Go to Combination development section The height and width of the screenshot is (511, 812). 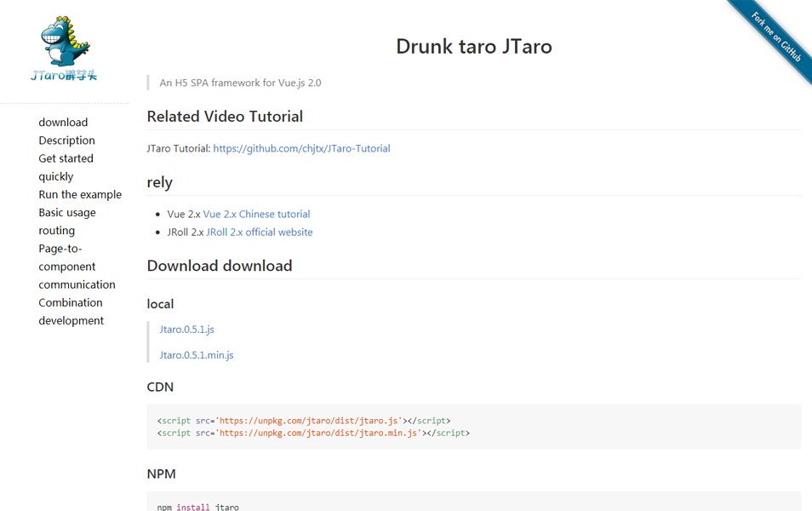tap(71, 312)
